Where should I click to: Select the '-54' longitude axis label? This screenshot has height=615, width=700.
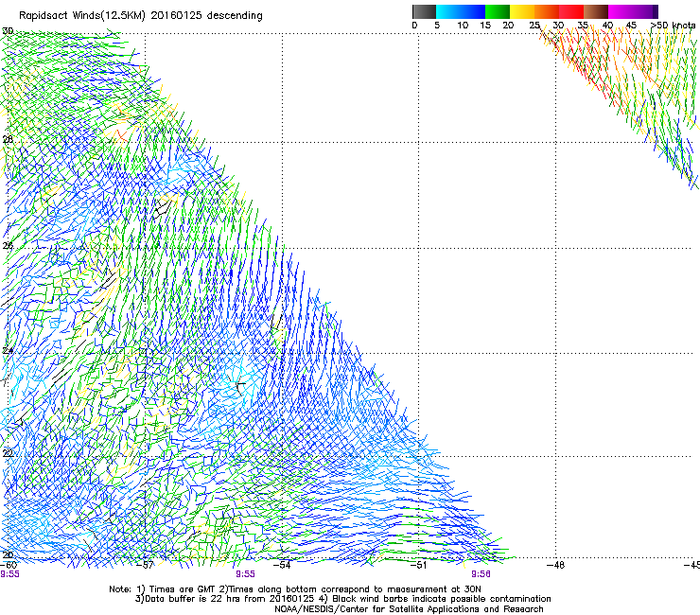click(x=282, y=565)
